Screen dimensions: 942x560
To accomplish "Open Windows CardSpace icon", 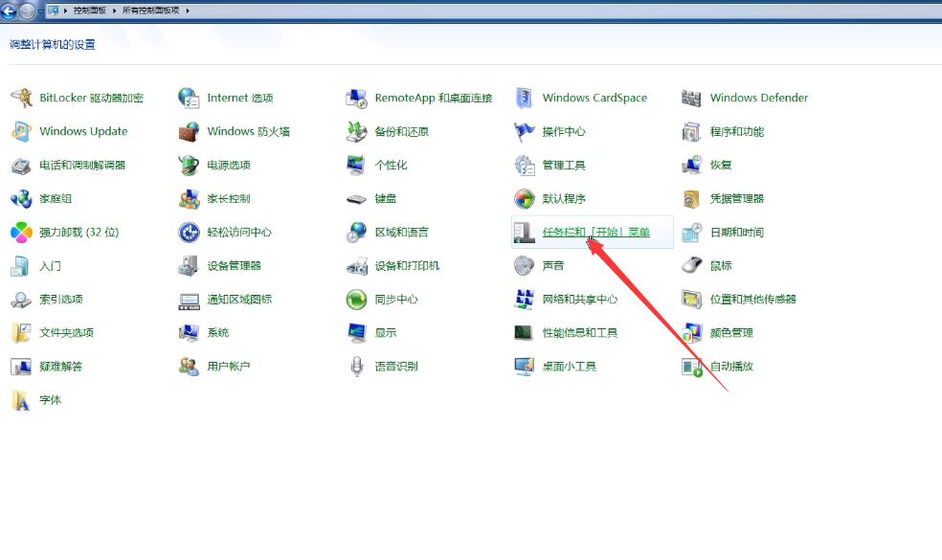I will (524, 98).
